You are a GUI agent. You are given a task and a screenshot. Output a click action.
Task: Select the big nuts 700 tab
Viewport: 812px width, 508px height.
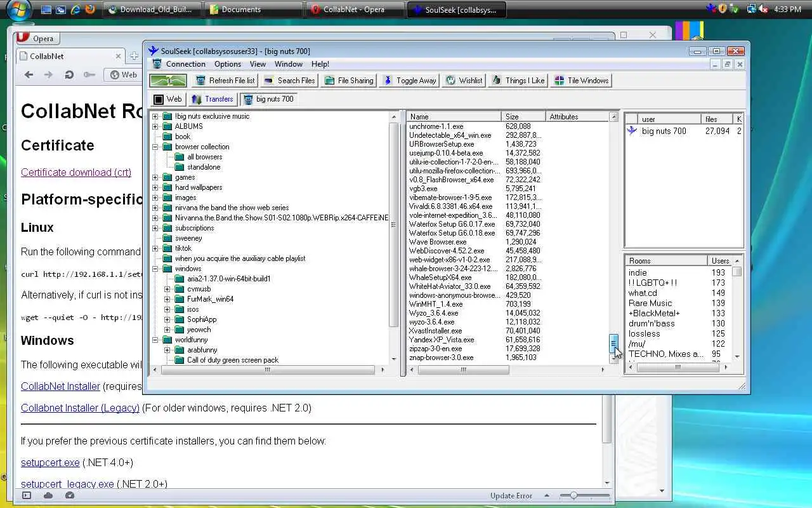pyautogui.click(x=268, y=99)
